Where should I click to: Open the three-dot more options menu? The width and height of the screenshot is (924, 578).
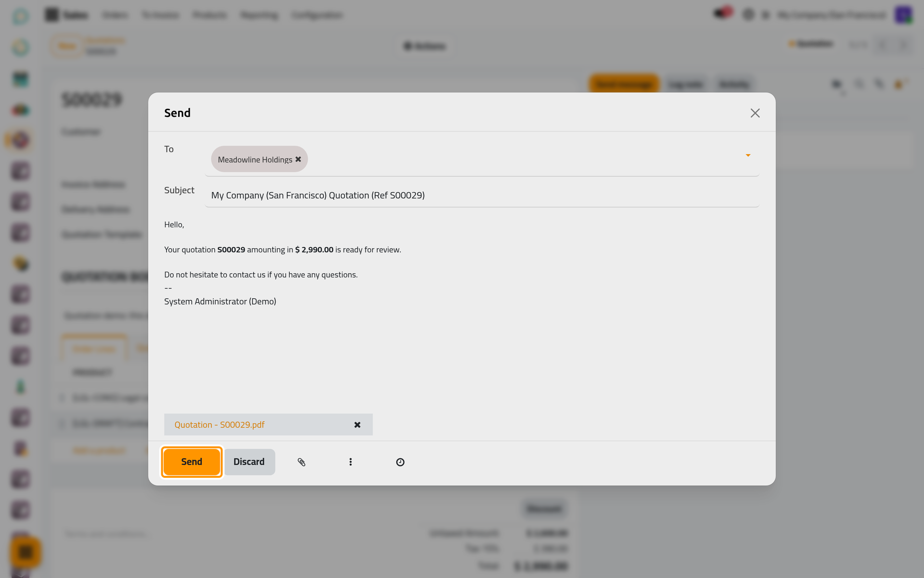tap(350, 462)
